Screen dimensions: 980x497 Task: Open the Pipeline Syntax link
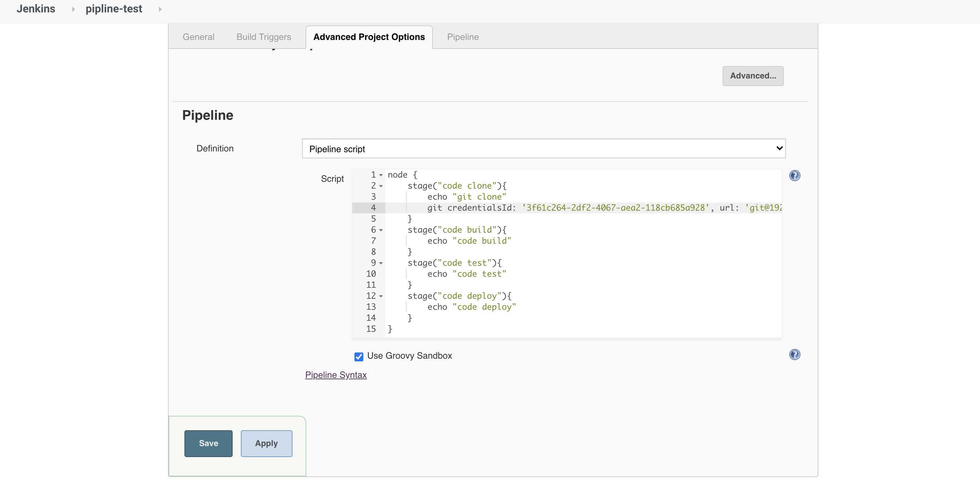(336, 375)
